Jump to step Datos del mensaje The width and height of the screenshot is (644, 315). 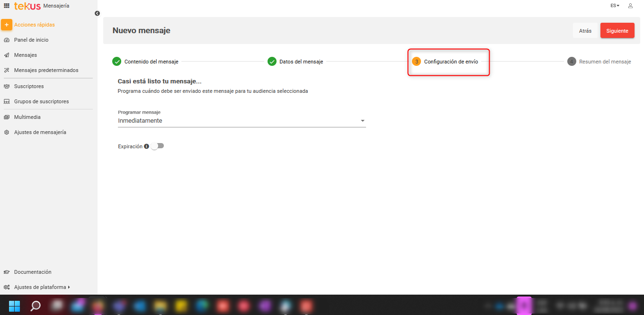click(301, 62)
